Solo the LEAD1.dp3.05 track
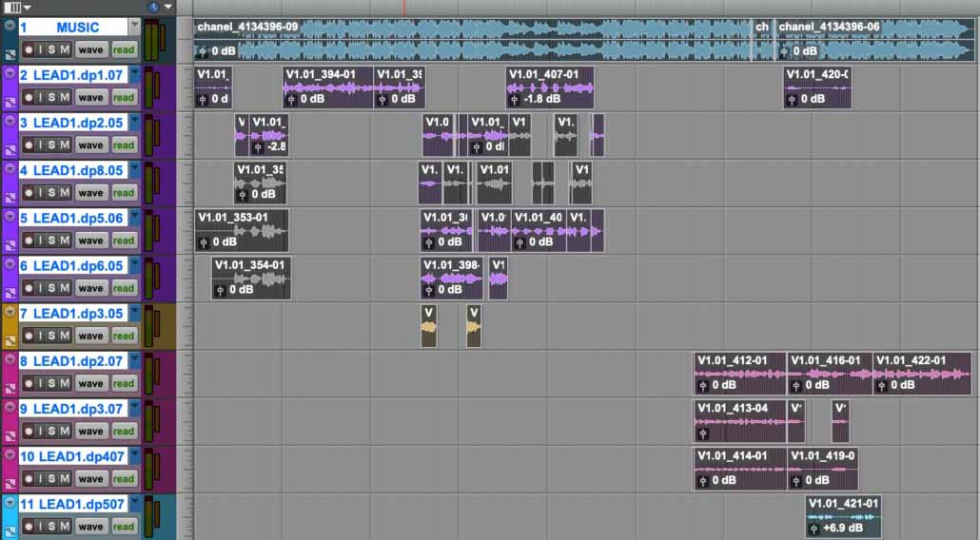The height and width of the screenshot is (540, 980). 51,336
